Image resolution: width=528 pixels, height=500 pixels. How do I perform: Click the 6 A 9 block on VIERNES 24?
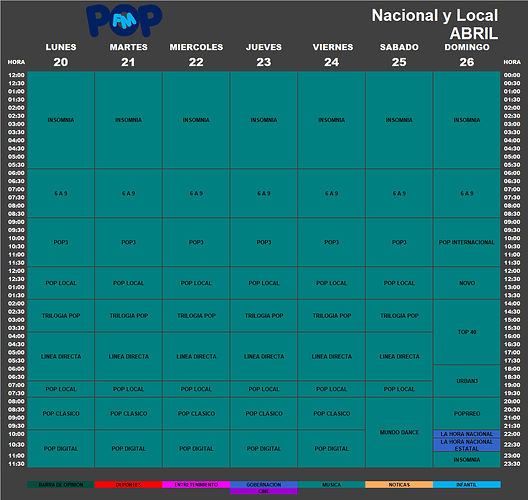click(332, 193)
